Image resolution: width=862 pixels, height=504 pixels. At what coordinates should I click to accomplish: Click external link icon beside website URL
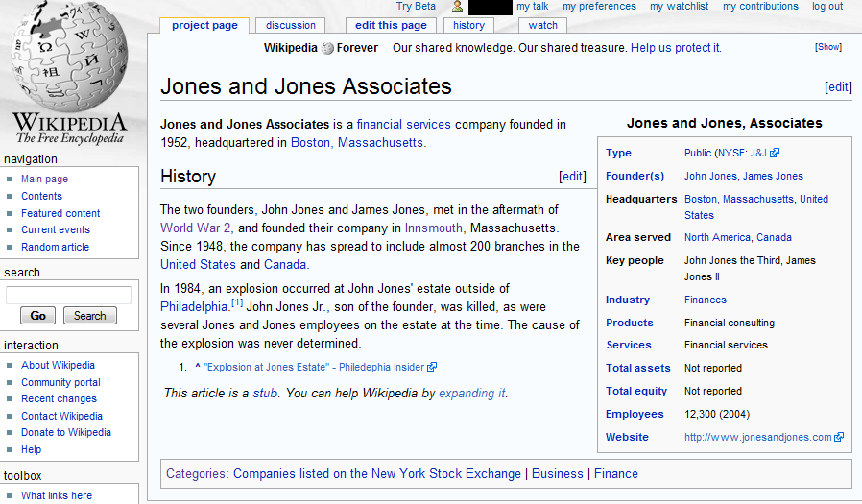(x=840, y=438)
